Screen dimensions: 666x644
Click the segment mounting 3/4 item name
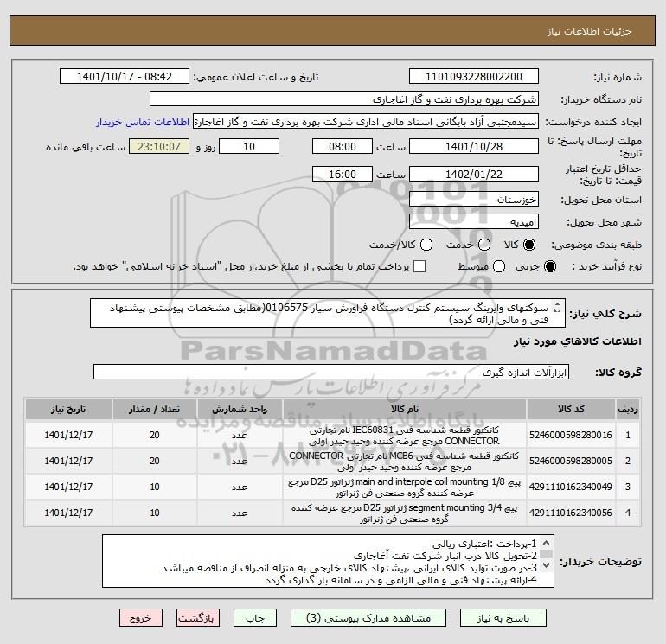coord(405,513)
